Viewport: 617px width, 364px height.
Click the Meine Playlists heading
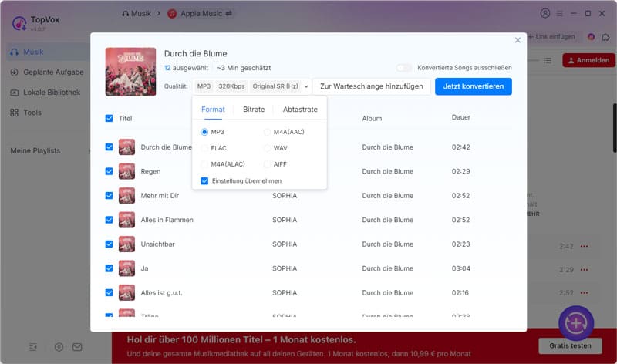point(35,150)
